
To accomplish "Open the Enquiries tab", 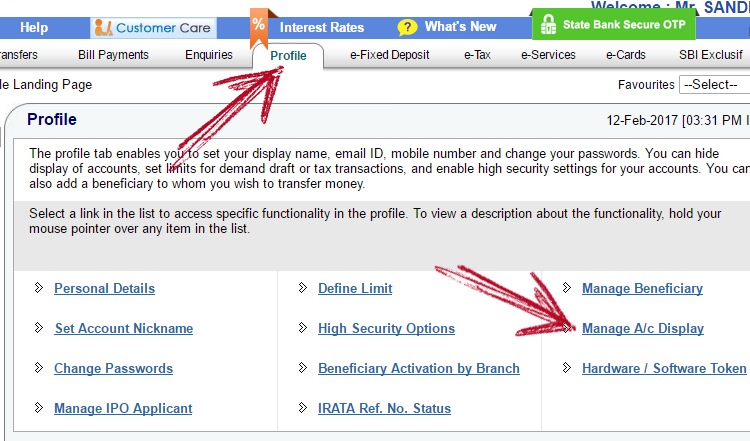I will pyautogui.click(x=209, y=55).
